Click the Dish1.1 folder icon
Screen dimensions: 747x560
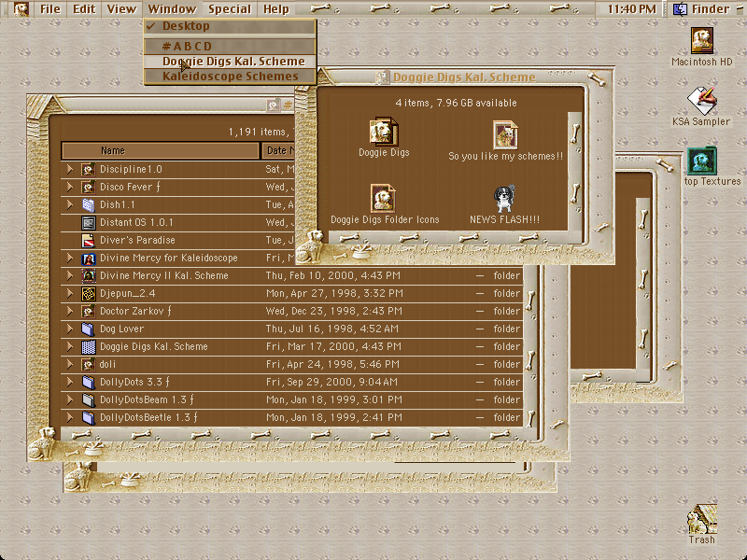[x=88, y=204]
